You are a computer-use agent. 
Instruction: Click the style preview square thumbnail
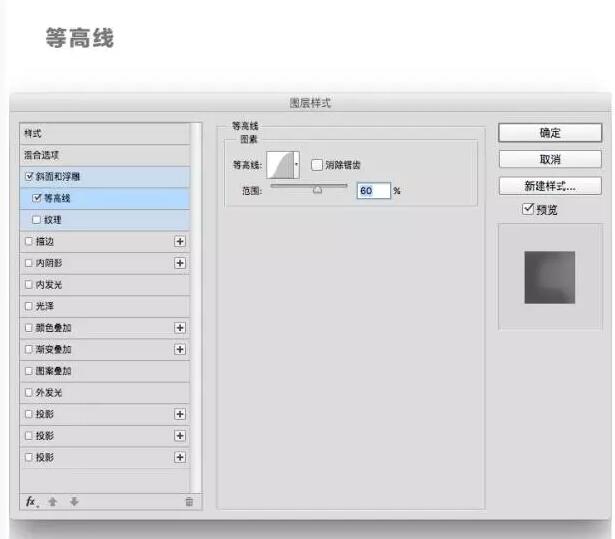point(549,277)
